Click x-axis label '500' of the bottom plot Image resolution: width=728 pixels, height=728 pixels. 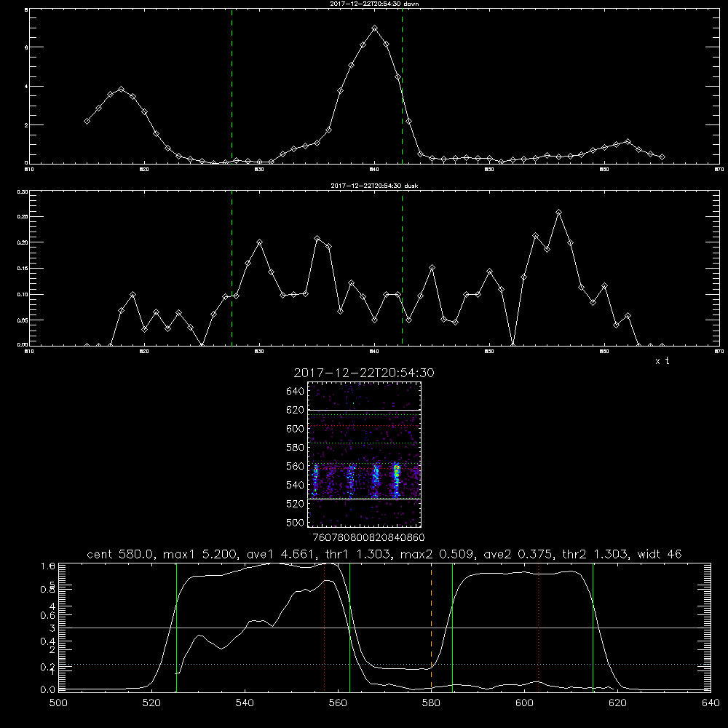tap(58, 703)
